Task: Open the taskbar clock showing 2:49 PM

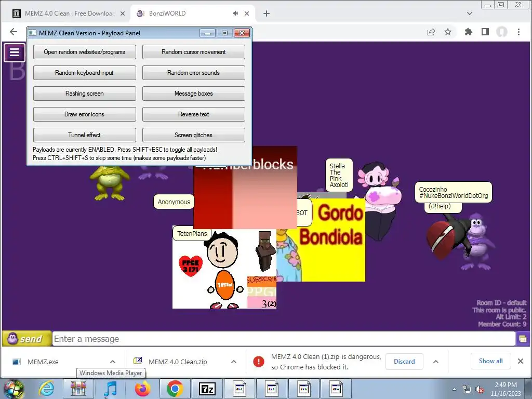Action: (506, 389)
